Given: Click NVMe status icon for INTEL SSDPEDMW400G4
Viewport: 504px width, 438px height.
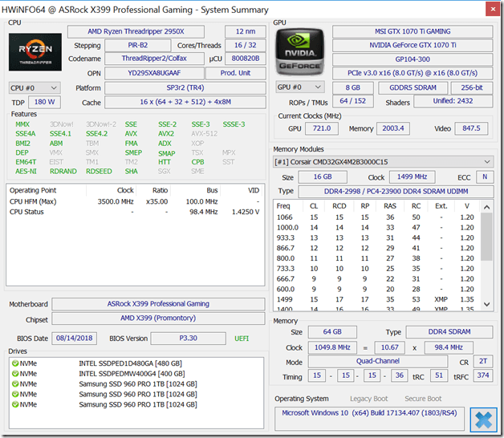Looking at the screenshot, I should click(15, 374).
